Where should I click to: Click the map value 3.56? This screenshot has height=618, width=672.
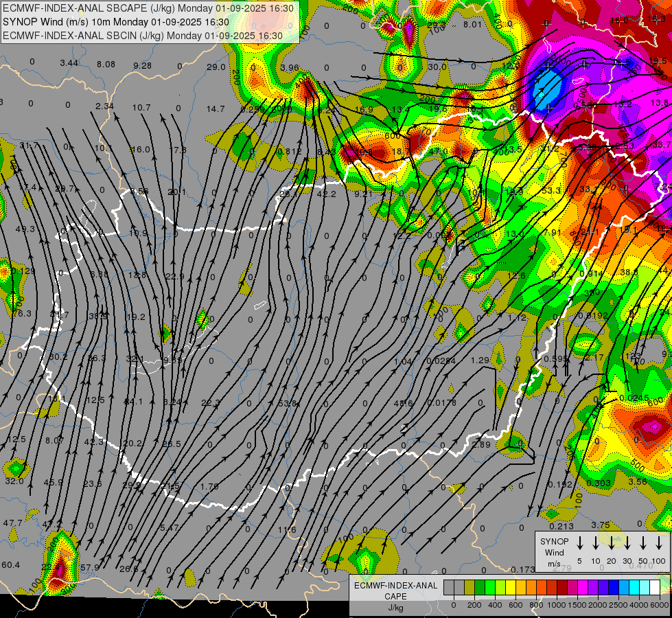click(x=638, y=481)
